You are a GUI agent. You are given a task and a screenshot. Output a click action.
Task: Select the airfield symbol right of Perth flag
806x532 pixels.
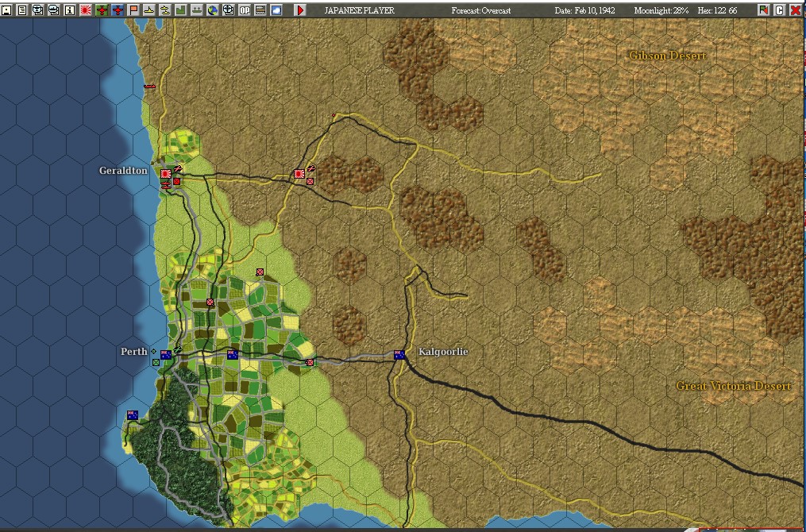(x=178, y=350)
